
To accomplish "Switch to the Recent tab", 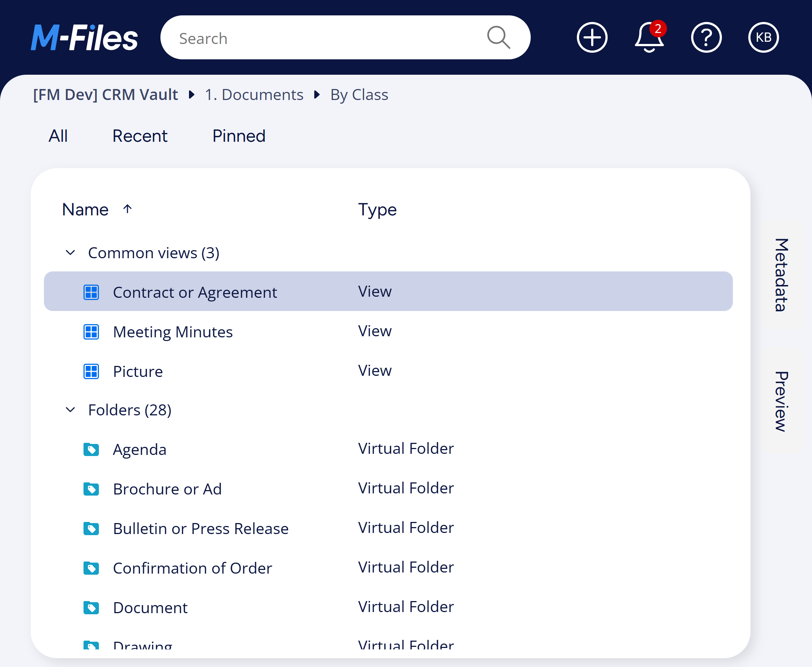I will (140, 136).
